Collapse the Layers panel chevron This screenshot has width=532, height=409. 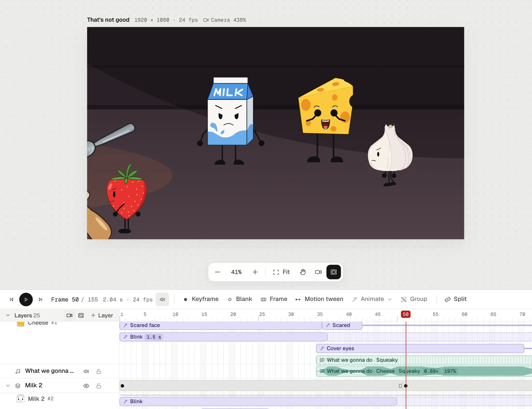point(8,315)
